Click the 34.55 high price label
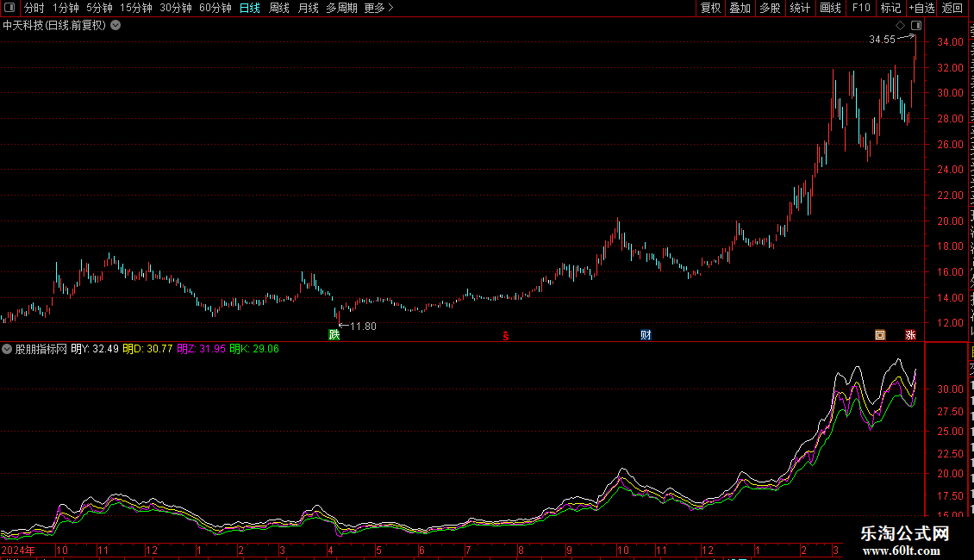 tap(882, 40)
